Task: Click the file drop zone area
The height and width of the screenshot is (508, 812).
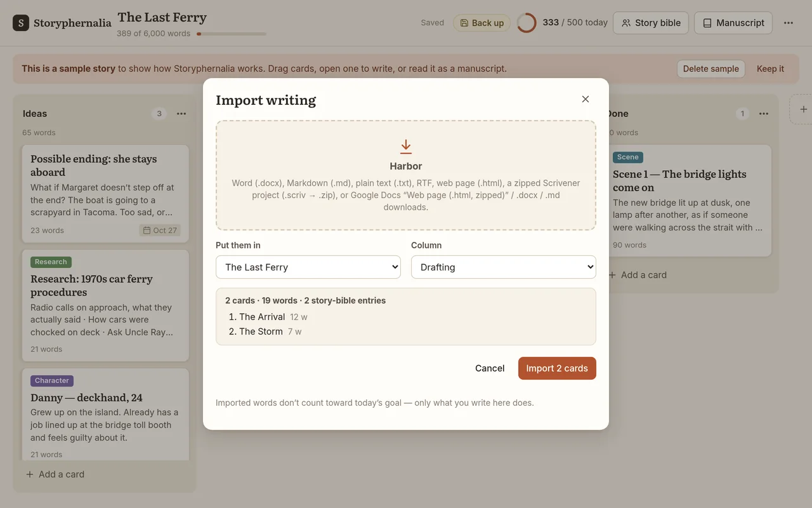Action: 406,175
